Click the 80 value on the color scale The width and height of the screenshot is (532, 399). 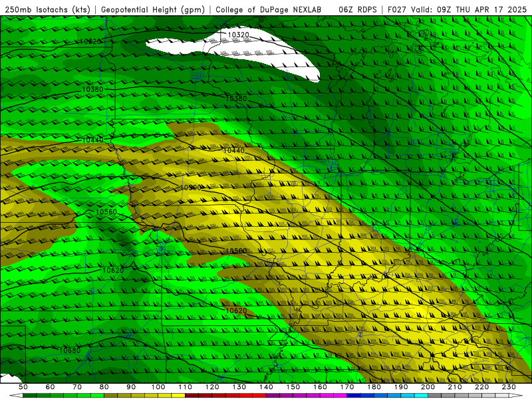tap(104, 387)
